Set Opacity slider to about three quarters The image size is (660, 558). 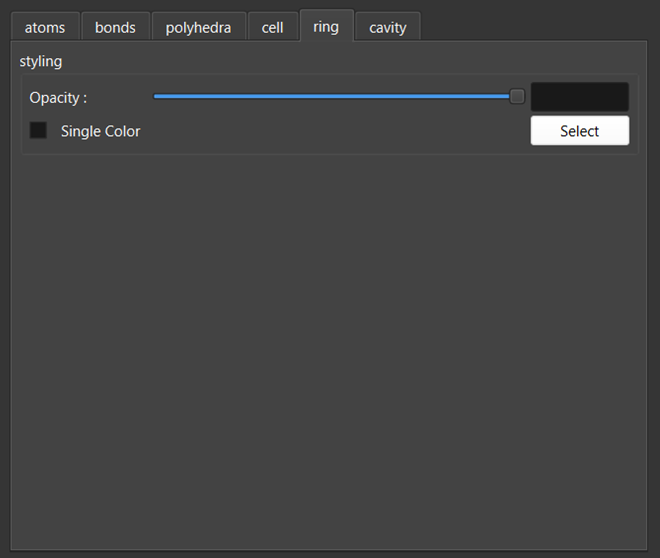[x=427, y=97]
